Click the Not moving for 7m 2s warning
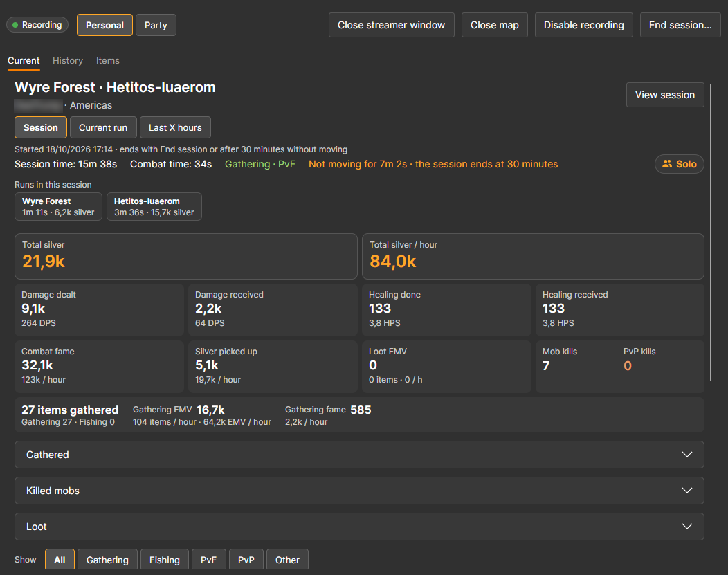The image size is (728, 575). point(433,164)
